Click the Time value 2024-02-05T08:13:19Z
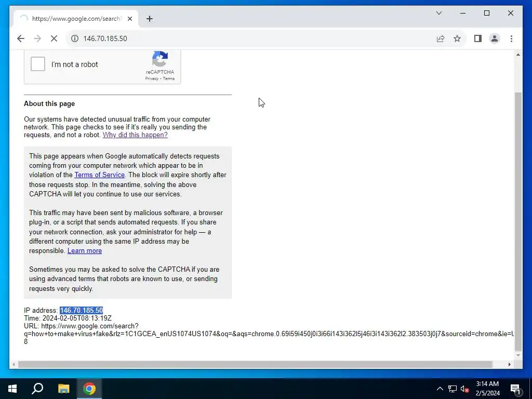 77,318
